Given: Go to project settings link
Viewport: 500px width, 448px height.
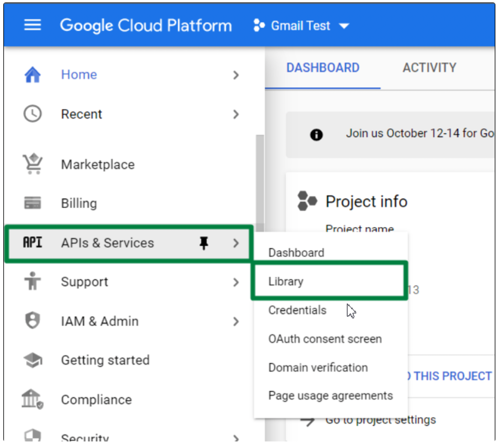Looking at the screenshot, I should point(381,421).
